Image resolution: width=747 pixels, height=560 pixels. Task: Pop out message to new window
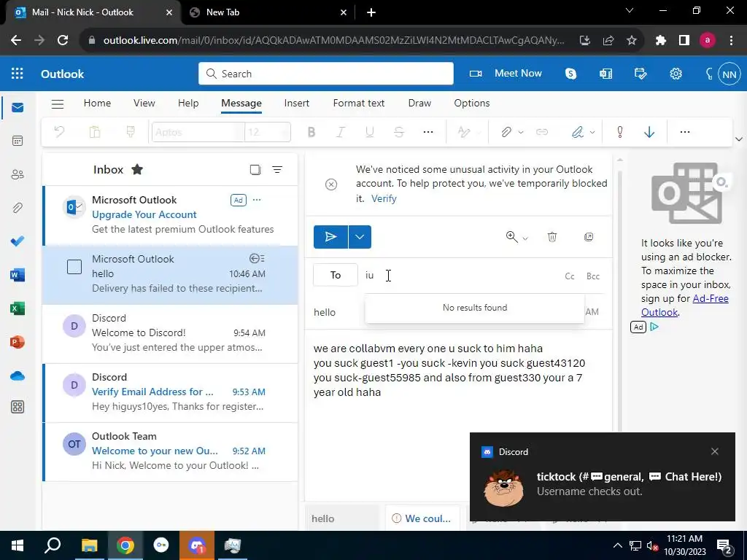click(x=589, y=237)
